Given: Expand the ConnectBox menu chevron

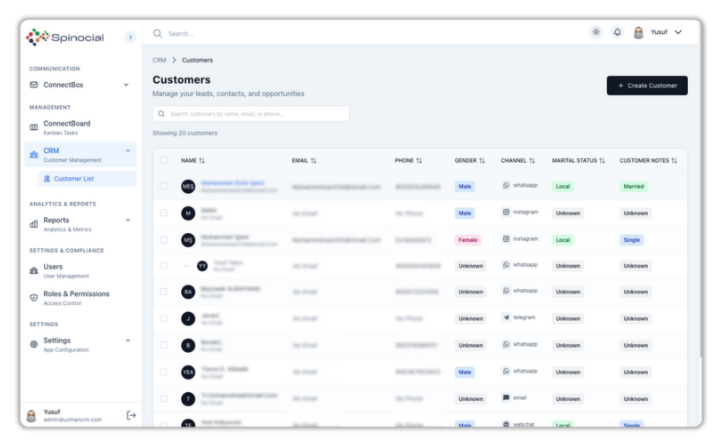Looking at the screenshot, I should [126, 85].
